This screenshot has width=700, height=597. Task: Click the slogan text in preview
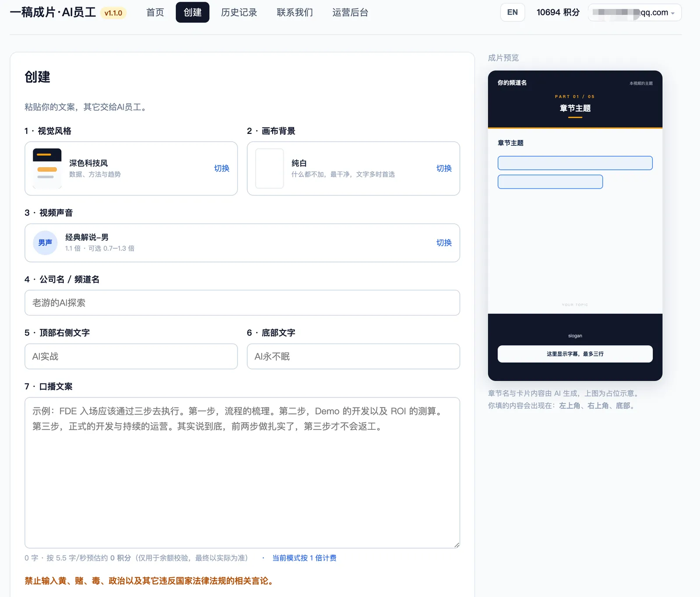coord(575,336)
